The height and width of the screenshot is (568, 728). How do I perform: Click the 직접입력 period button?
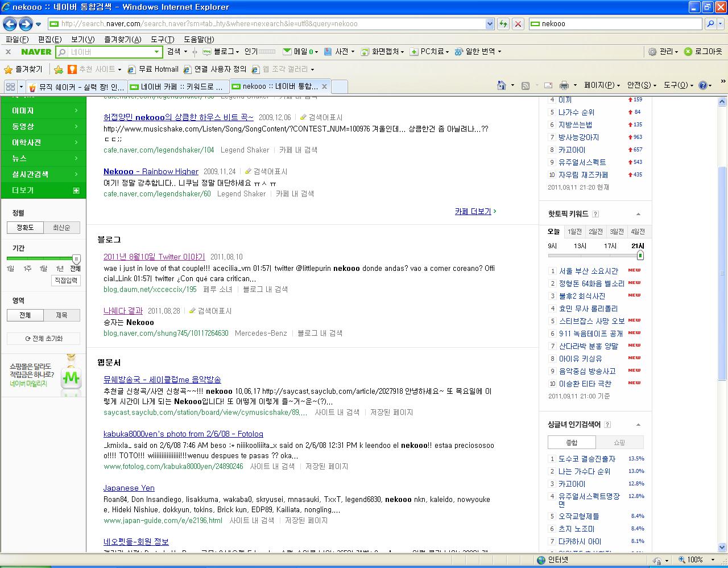coord(66,281)
